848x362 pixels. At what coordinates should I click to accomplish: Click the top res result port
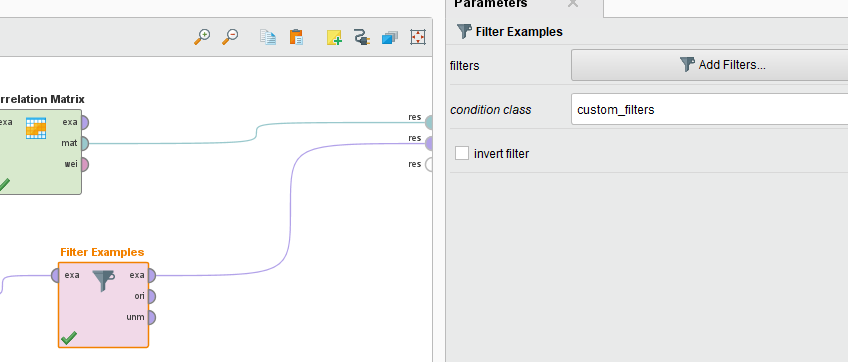point(429,123)
